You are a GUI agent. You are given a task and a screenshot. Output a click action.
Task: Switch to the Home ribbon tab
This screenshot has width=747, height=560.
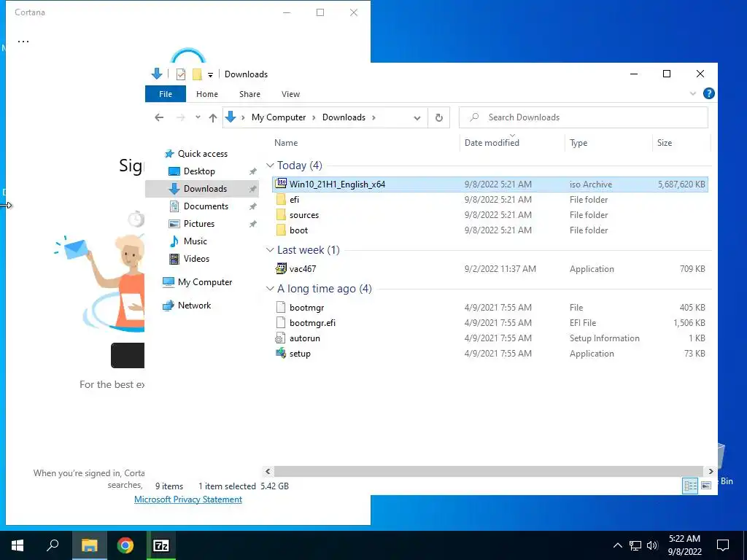click(206, 94)
